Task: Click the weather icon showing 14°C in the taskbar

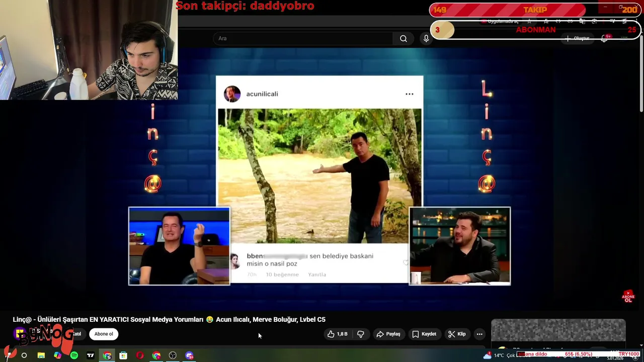Action: 487,355
